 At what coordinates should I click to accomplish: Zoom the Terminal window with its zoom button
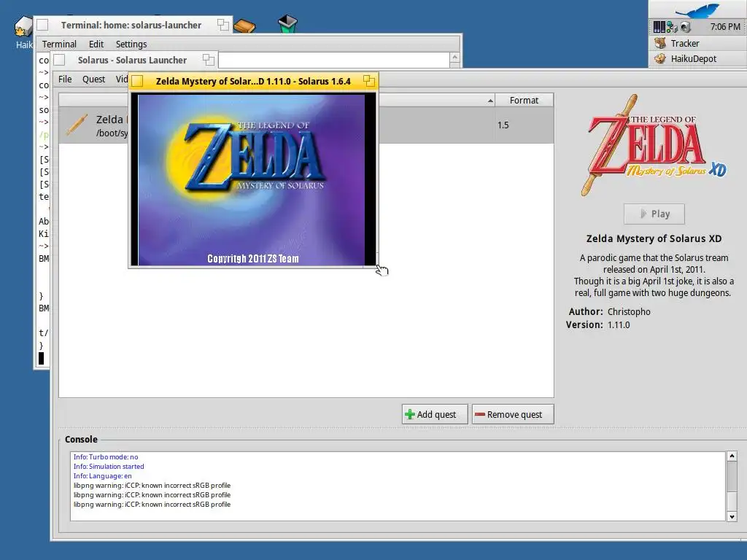(223, 25)
